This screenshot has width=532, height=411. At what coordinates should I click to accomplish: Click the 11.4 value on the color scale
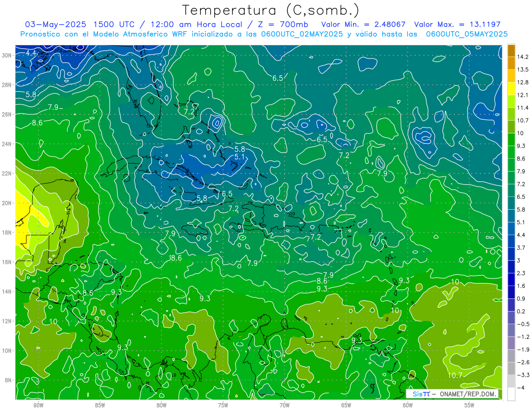coord(523,108)
